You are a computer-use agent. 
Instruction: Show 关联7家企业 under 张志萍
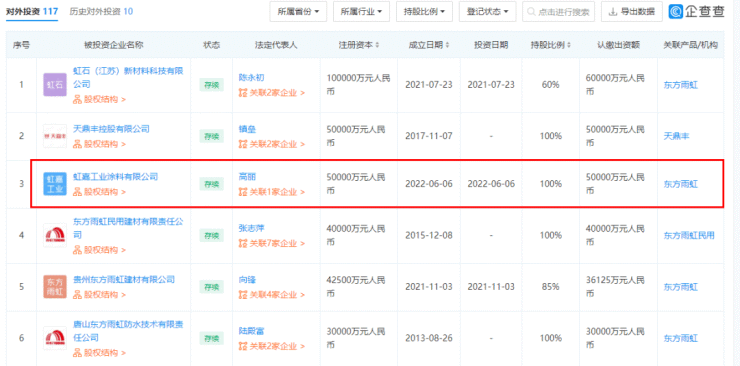[x=272, y=243]
